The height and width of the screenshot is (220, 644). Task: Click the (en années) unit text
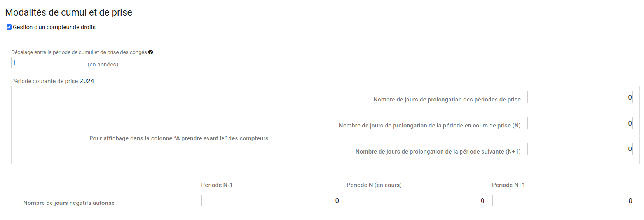[x=103, y=65]
